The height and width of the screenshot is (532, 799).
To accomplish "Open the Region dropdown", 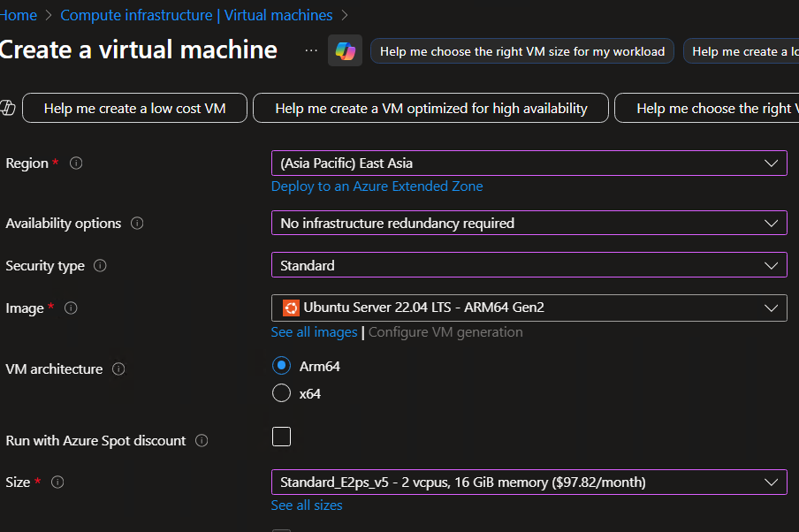I will point(529,163).
